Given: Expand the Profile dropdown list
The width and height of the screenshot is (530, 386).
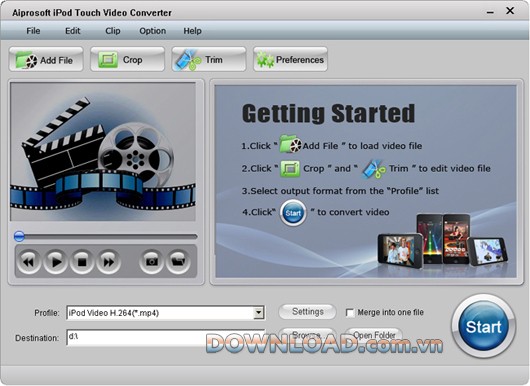Looking at the screenshot, I should coord(259,313).
